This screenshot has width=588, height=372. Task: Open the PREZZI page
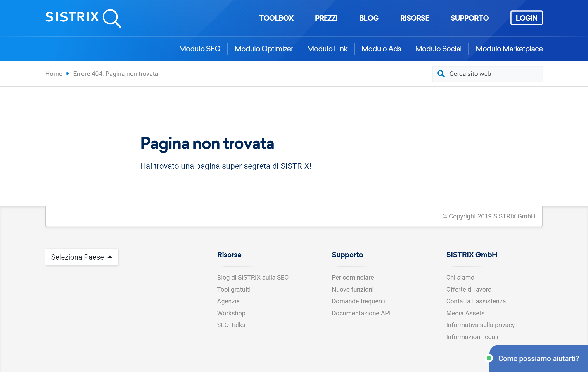point(326,18)
